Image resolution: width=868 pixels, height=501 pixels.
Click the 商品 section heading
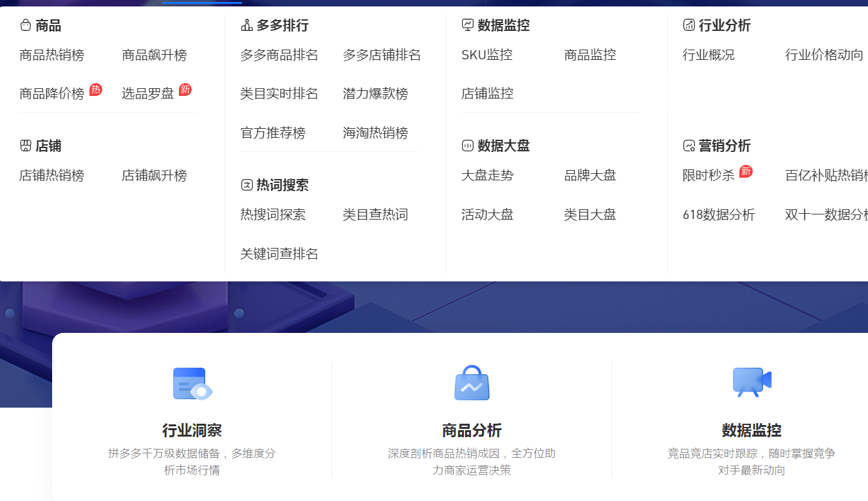pyautogui.click(x=48, y=26)
